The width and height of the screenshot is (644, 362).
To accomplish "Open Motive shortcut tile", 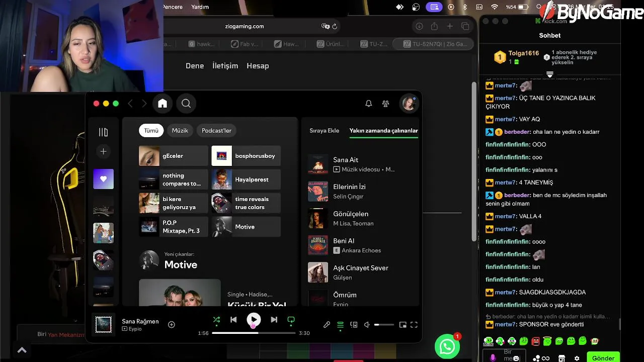I will coord(246,227).
